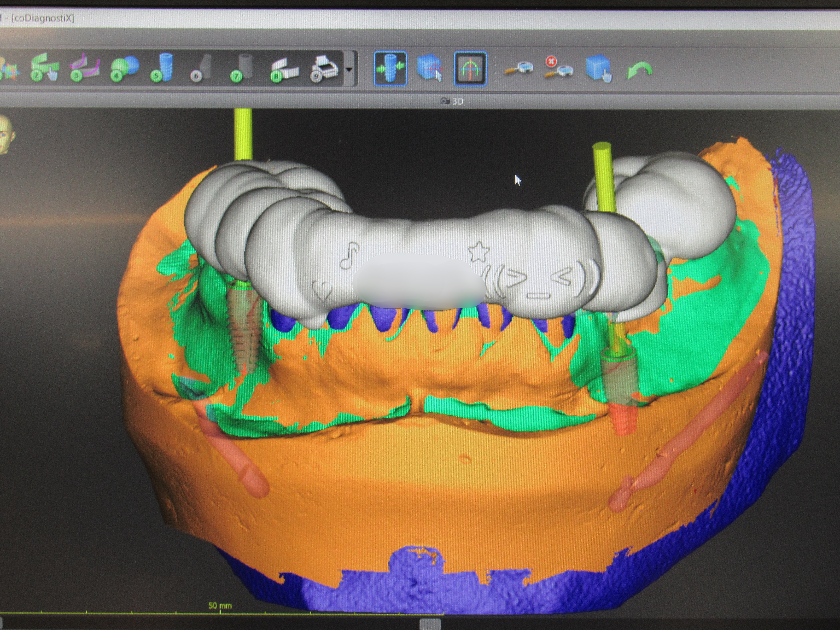
Task: Select step 3 panoramic curve tool
Action: pos(85,68)
